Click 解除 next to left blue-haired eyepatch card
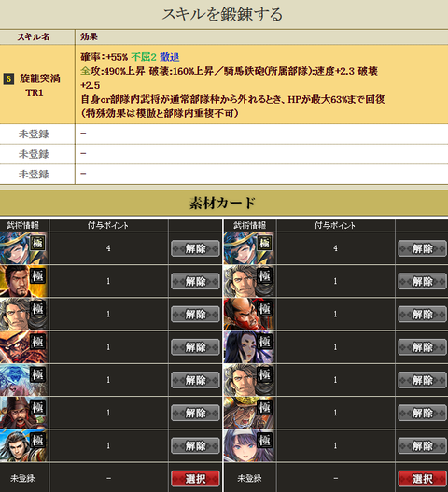 195,248
